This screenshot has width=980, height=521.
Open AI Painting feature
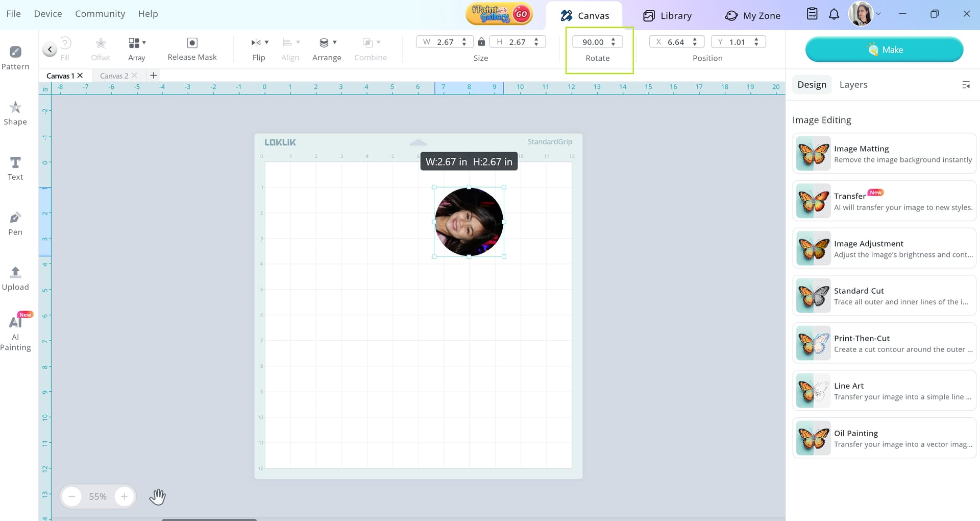[x=15, y=332]
